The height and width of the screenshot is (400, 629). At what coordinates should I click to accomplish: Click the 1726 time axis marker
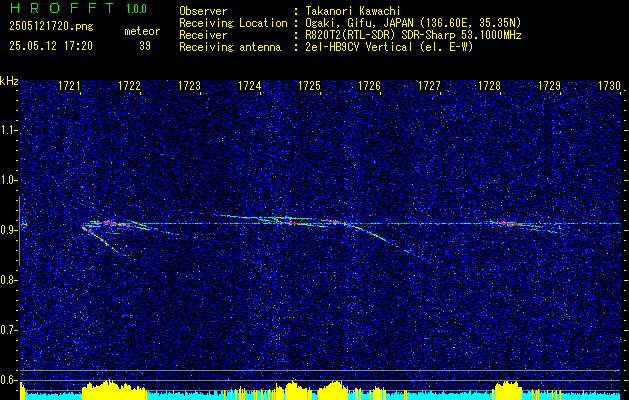click(369, 86)
